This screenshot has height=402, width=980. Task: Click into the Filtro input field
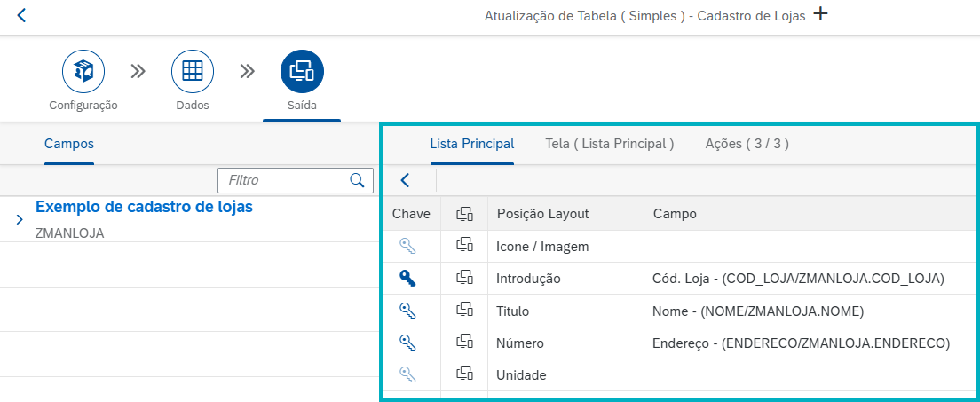coord(284,180)
